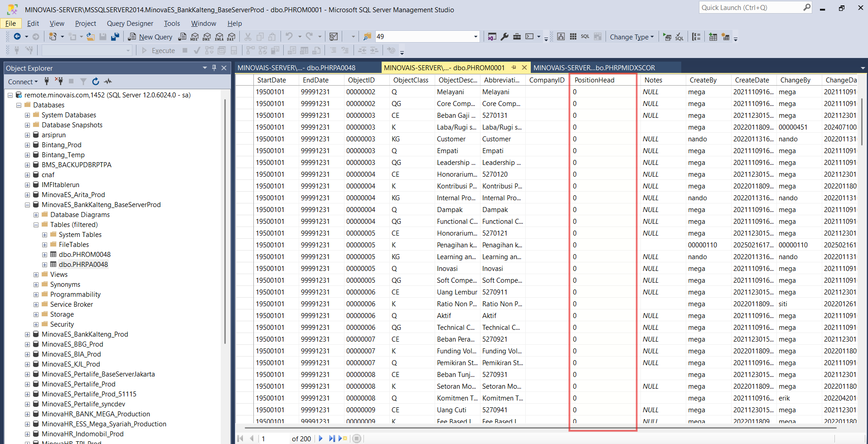
Task: Expand the System Databases folder
Action: coord(27,115)
